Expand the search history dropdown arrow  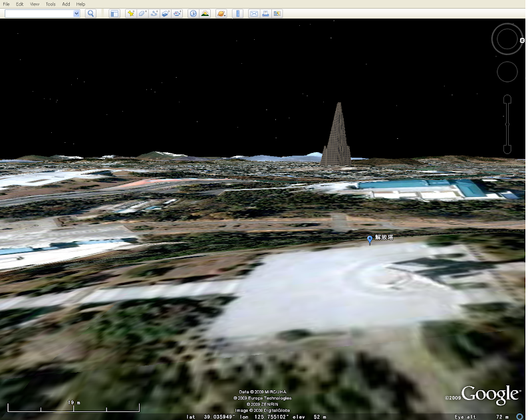[x=76, y=13]
